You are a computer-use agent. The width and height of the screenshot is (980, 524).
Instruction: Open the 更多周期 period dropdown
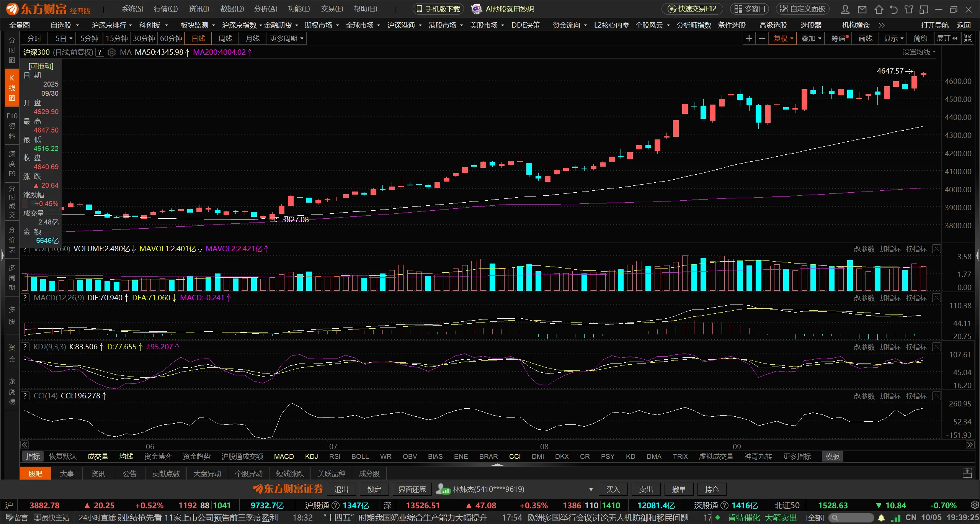pyautogui.click(x=286, y=38)
